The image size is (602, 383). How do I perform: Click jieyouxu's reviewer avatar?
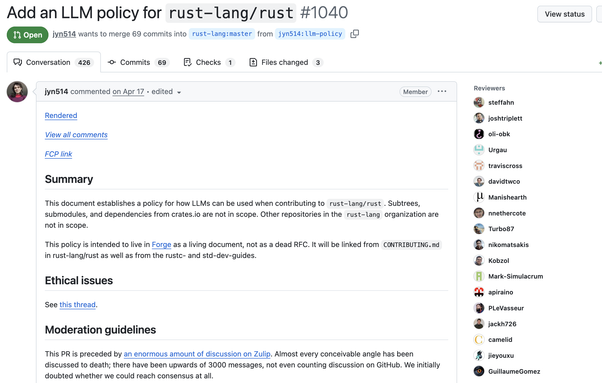pos(479,355)
